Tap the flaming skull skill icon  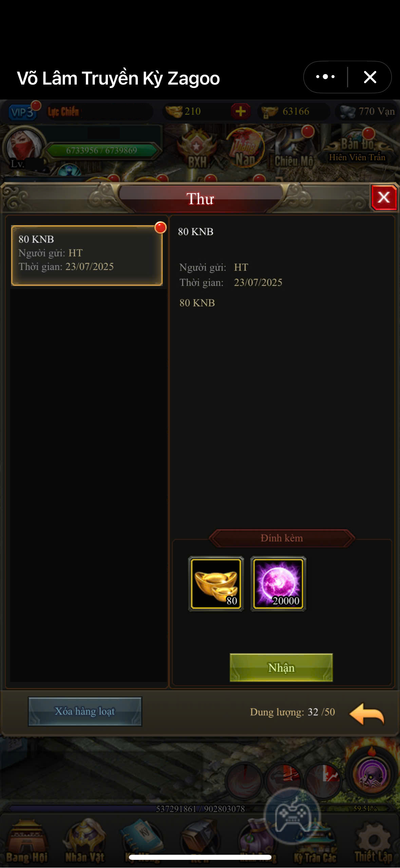click(372, 774)
